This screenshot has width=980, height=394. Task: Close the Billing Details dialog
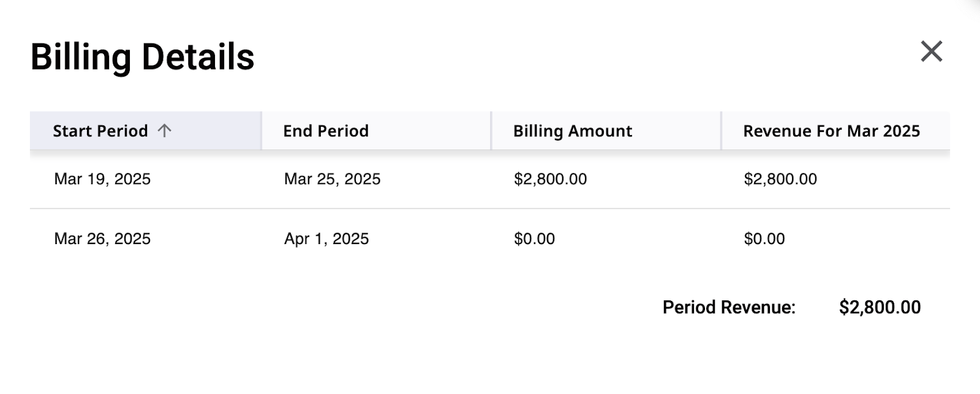(x=931, y=51)
